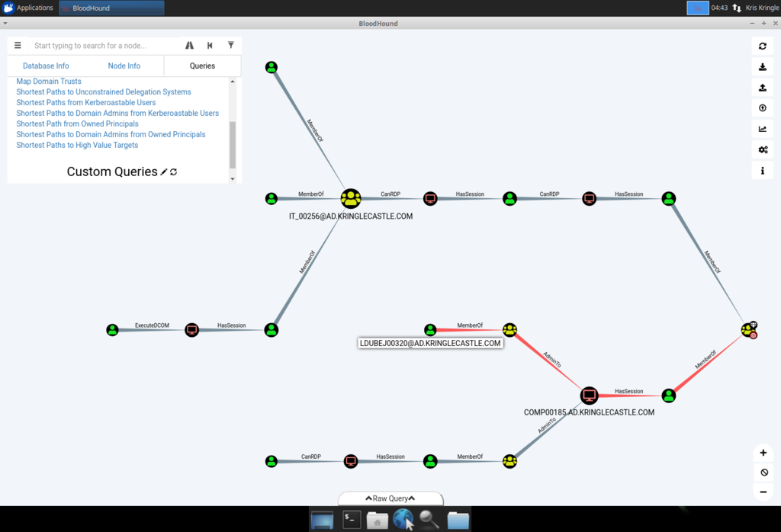
Task: Click the clock showing 04:43
Action: click(x=719, y=8)
